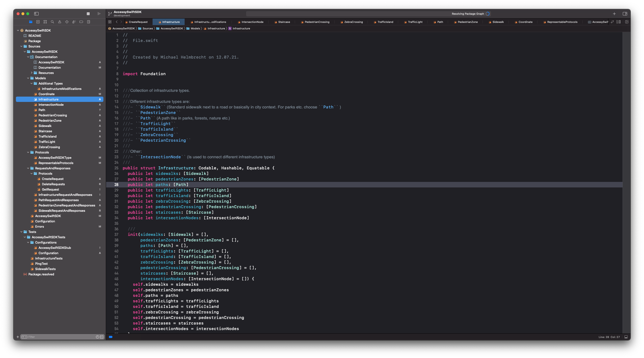Collapse the Tests group
Viewport: 644px width, 358px height.
pos(21,232)
